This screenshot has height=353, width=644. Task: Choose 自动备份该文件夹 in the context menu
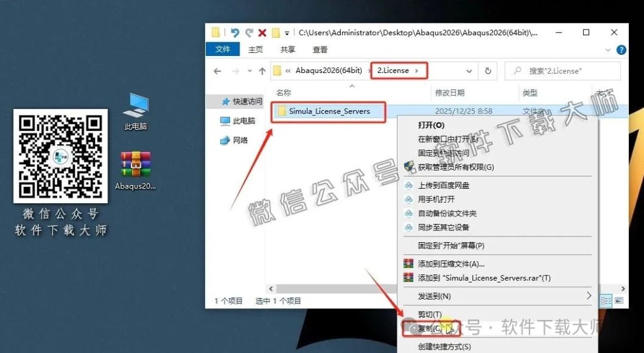point(447,213)
